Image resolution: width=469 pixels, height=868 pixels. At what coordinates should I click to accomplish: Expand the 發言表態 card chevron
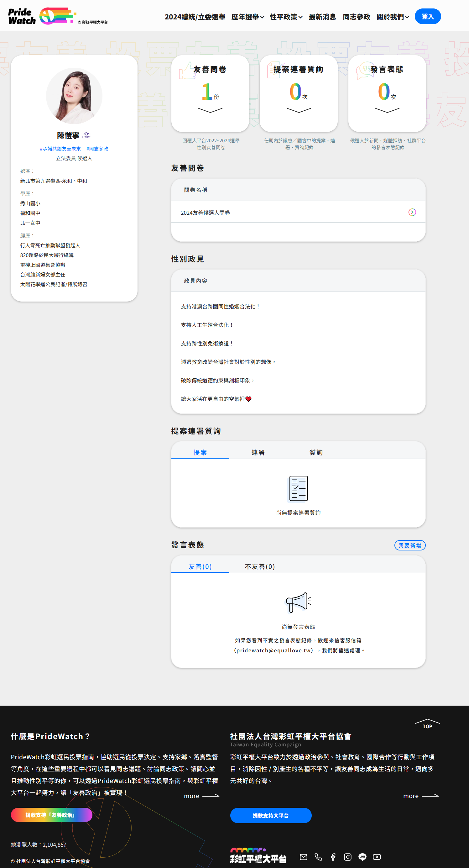(387, 110)
